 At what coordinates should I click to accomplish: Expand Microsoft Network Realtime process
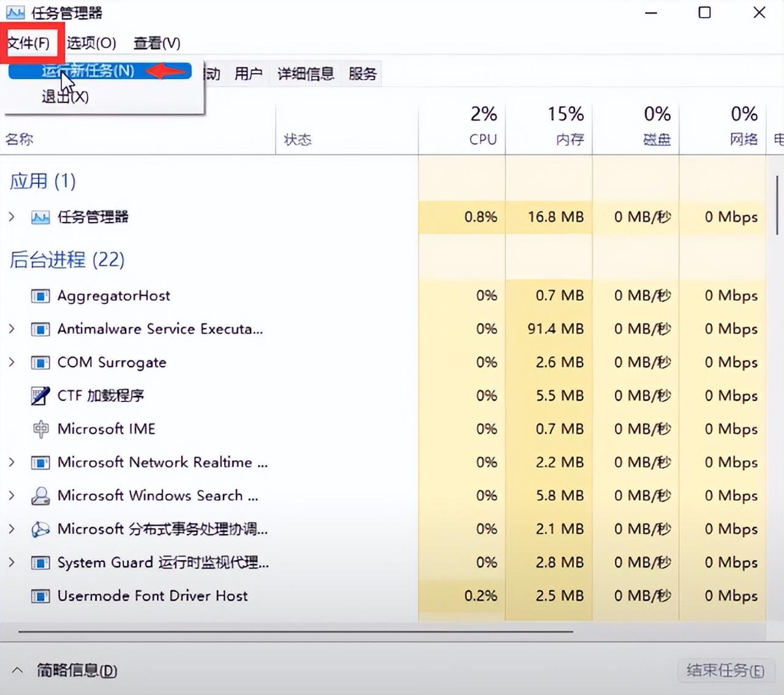12,462
